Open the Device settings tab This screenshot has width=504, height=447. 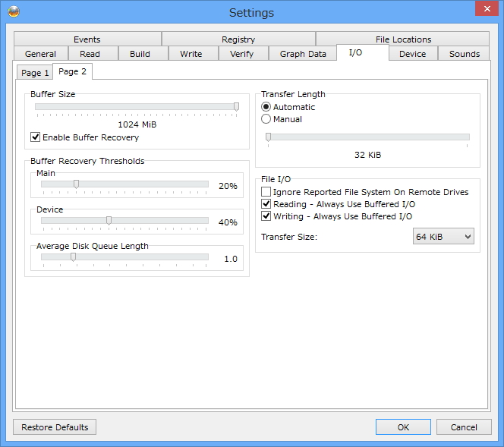tap(413, 54)
